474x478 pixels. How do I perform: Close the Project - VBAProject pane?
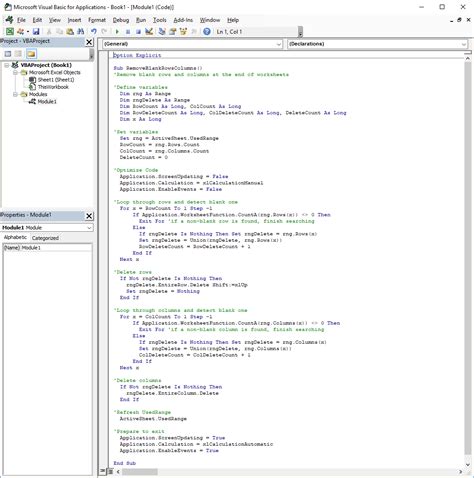[89, 42]
